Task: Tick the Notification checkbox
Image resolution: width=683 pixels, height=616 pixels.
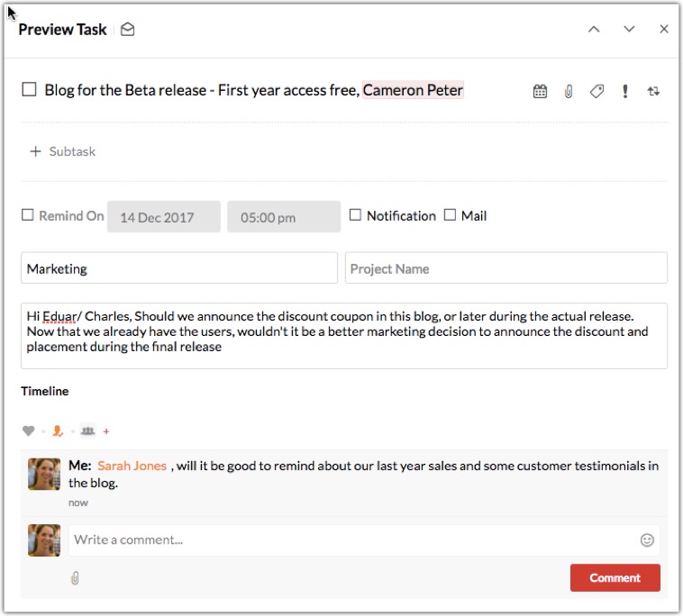Action: coord(355,215)
